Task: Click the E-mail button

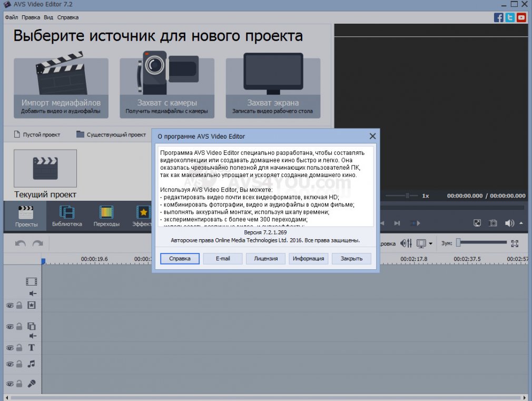Action: point(223,258)
